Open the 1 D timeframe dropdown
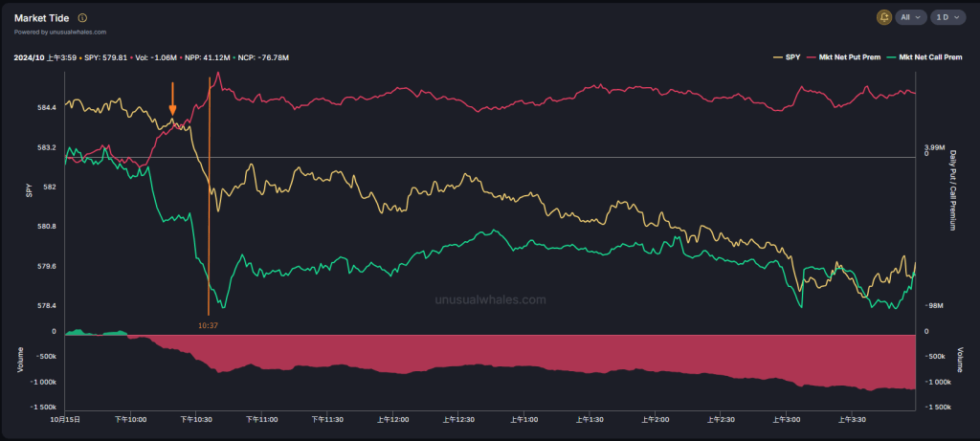 [947, 17]
